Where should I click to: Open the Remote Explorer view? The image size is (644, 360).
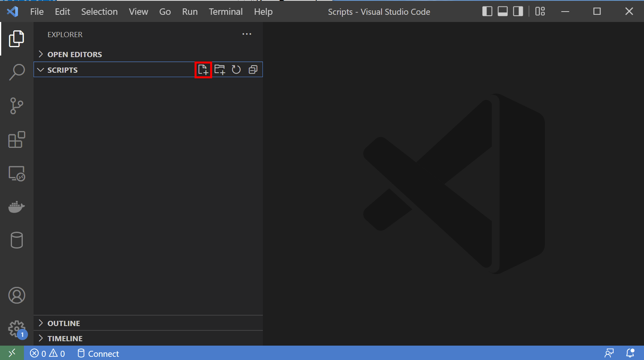point(17,174)
